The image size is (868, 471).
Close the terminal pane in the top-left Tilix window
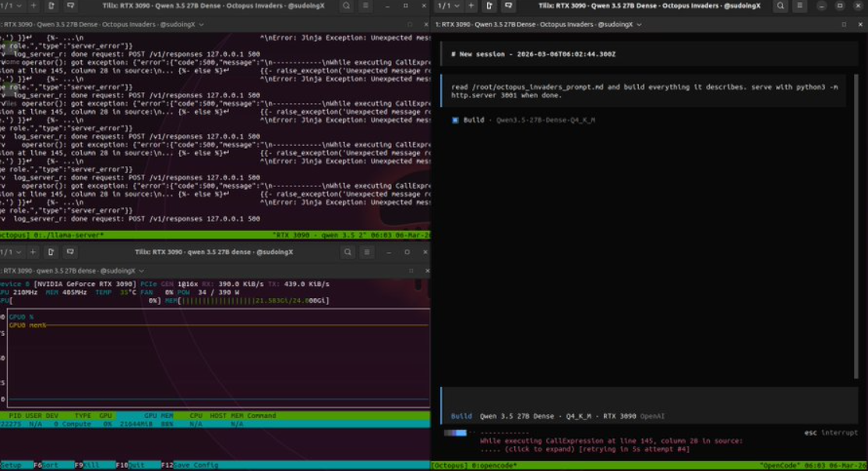tap(425, 24)
